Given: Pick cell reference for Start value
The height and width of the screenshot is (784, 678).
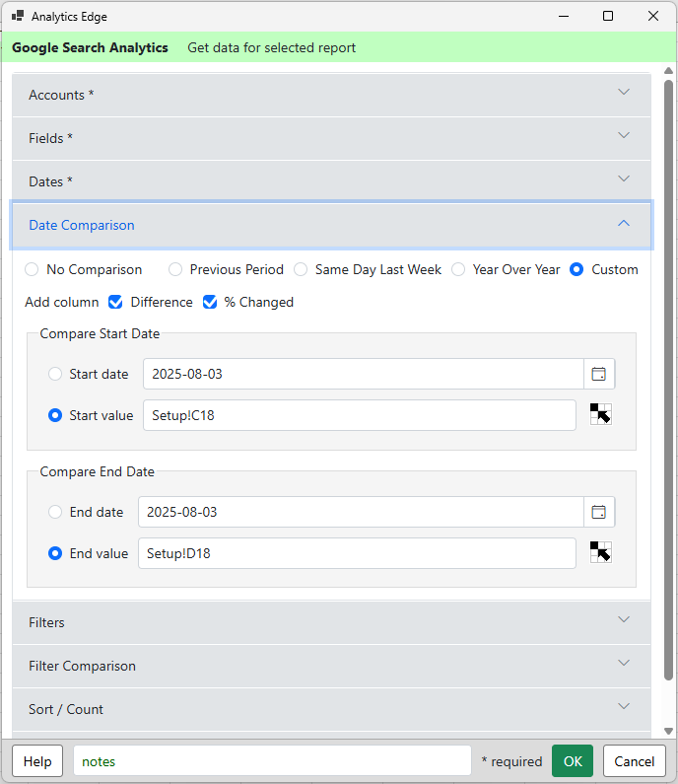Looking at the screenshot, I should [600, 414].
